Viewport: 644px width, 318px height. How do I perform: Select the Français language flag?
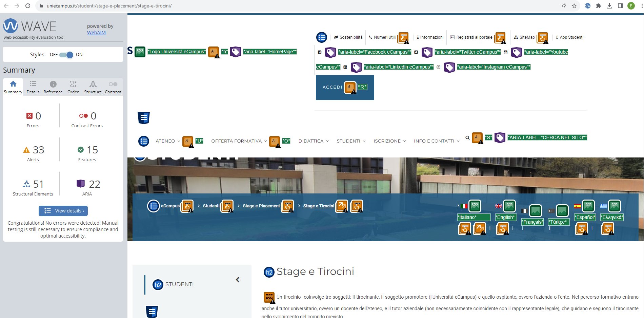pyautogui.click(x=524, y=211)
